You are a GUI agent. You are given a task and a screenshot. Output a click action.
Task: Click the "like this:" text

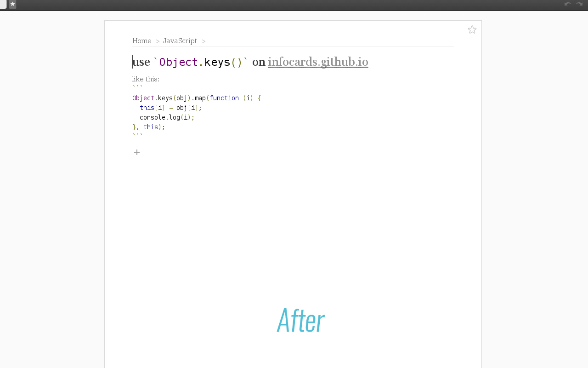146,79
